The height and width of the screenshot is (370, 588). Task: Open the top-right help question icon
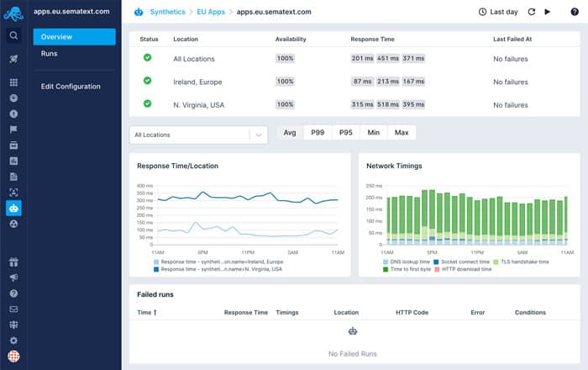(575, 12)
